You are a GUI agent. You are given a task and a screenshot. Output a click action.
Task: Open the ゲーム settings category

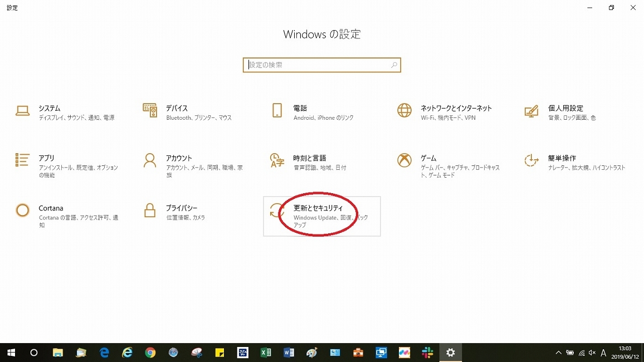coord(450,166)
